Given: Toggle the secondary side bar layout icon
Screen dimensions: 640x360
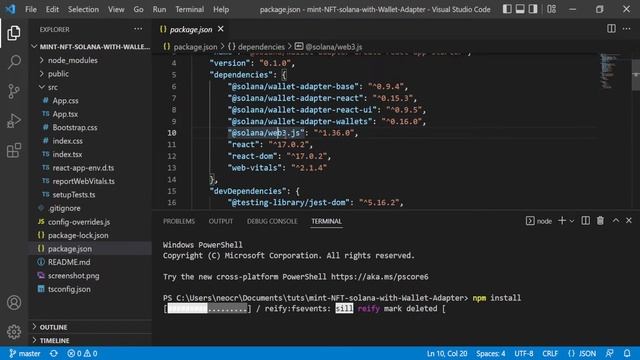Looking at the screenshot, I should [x=533, y=9].
